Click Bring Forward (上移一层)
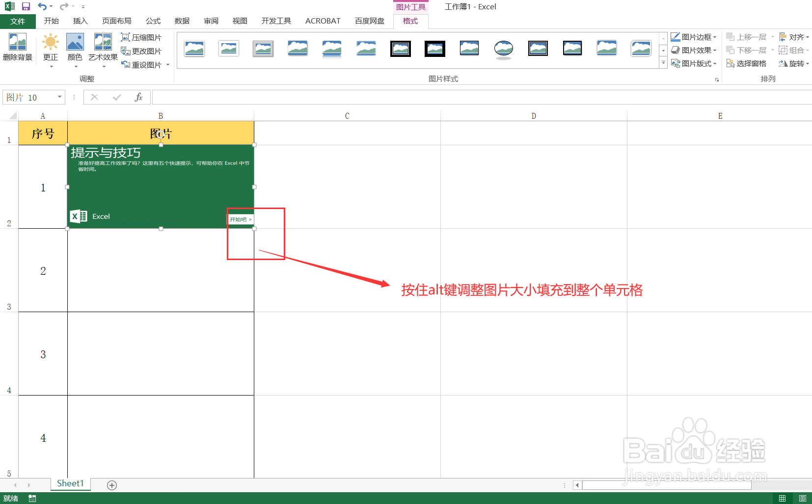Viewport: 812px width, 504px height. pyautogui.click(x=746, y=37)
